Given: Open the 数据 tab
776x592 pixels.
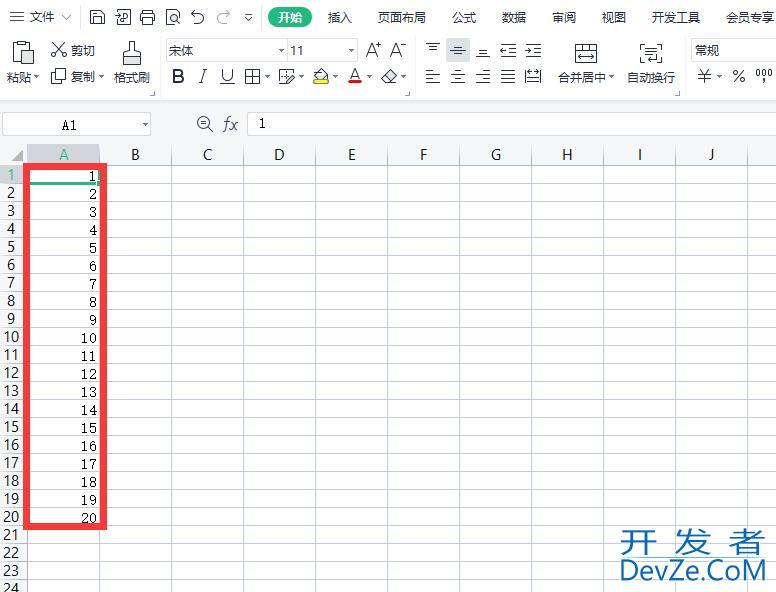Looking at the screenshot, I should 514,17.
